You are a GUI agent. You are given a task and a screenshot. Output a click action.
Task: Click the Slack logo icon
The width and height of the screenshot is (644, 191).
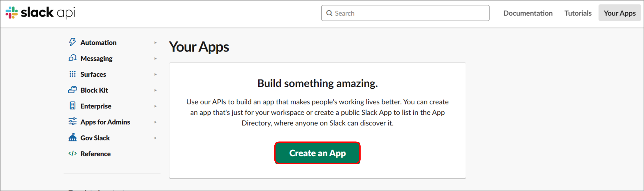click(x=12, y=12)
